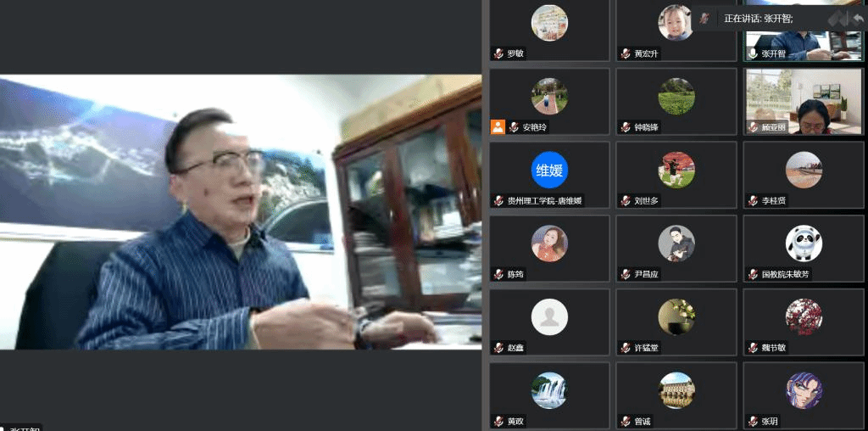Click the 赵鑫 name label
The width and height of the screenshot is (868, 431).
(x=515, y=349)
